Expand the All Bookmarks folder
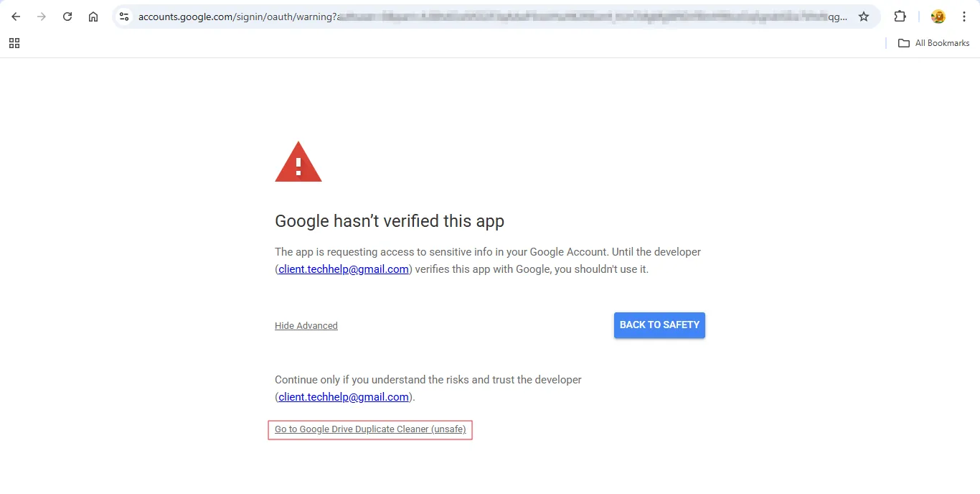Screen dimensions: 980x494 (x=933, y=43)
